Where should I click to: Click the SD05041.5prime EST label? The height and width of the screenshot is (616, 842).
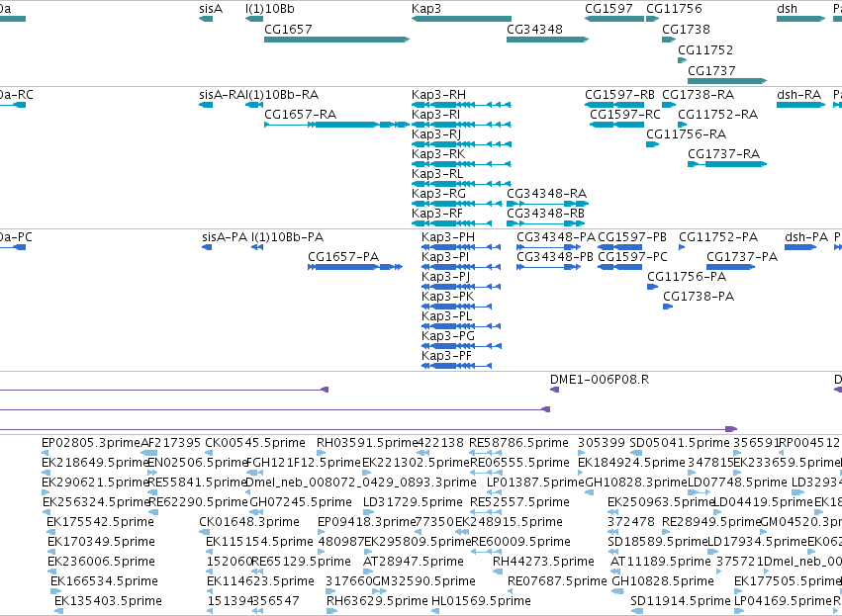680,443
